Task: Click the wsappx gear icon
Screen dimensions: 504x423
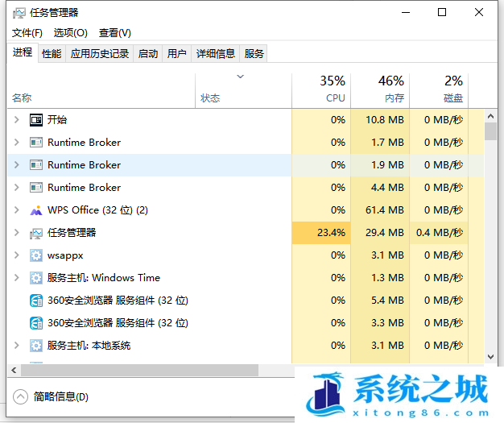Action: click(36, 255)
